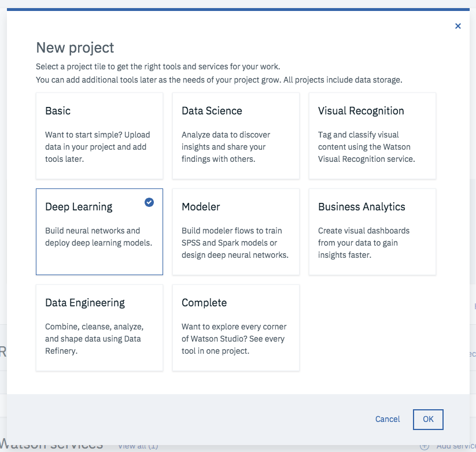Pick the Visual Recognition project tile
Image resolution: width=476 pixels, height=452 pixels.
[x=372, y=136]
